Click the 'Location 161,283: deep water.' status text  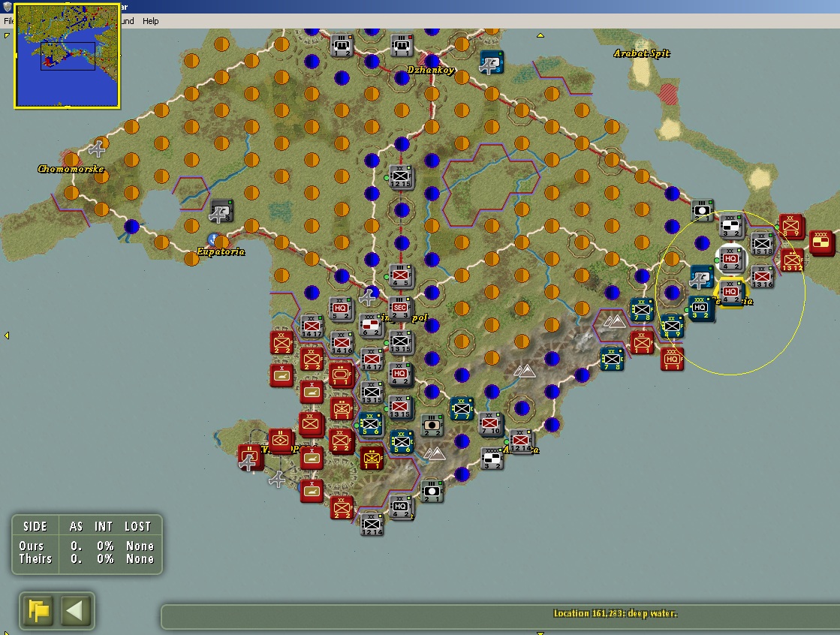tap(615, 613)
